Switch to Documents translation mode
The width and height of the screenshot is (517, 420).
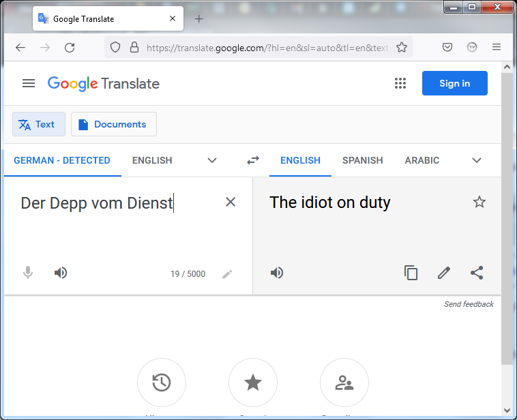[114, 124]
